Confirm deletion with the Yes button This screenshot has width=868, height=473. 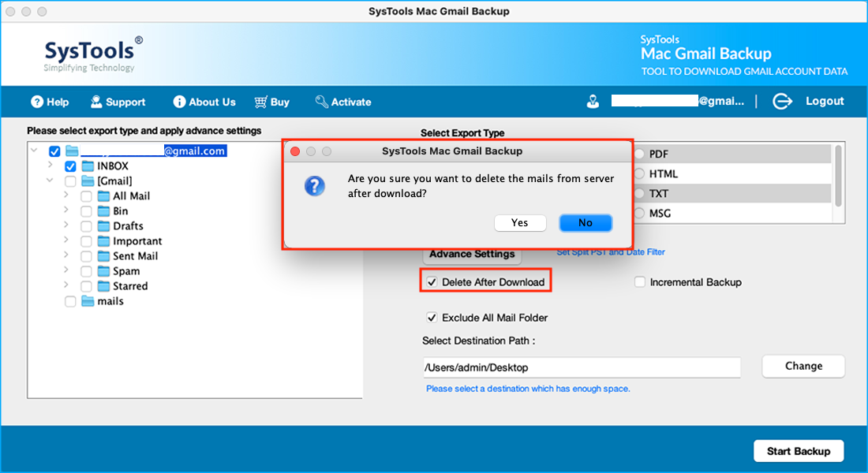point(520,222)
